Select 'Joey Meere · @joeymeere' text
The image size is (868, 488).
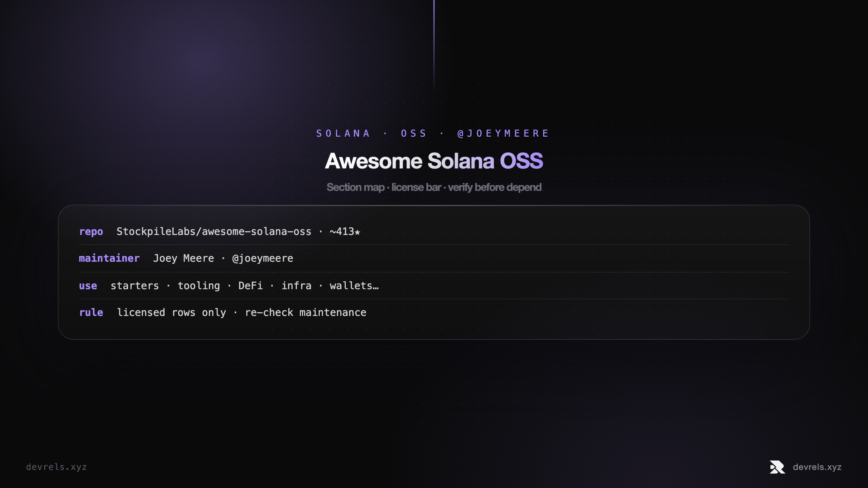click(x=223, y=258)
